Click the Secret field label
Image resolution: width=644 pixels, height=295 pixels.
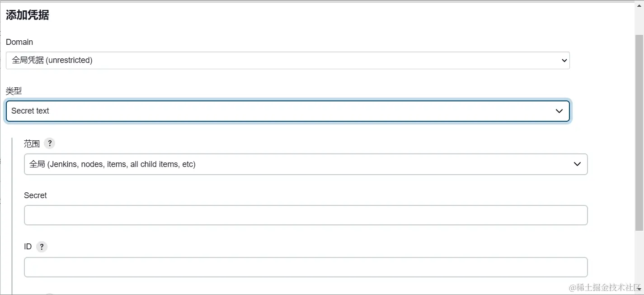pos(35,195)
